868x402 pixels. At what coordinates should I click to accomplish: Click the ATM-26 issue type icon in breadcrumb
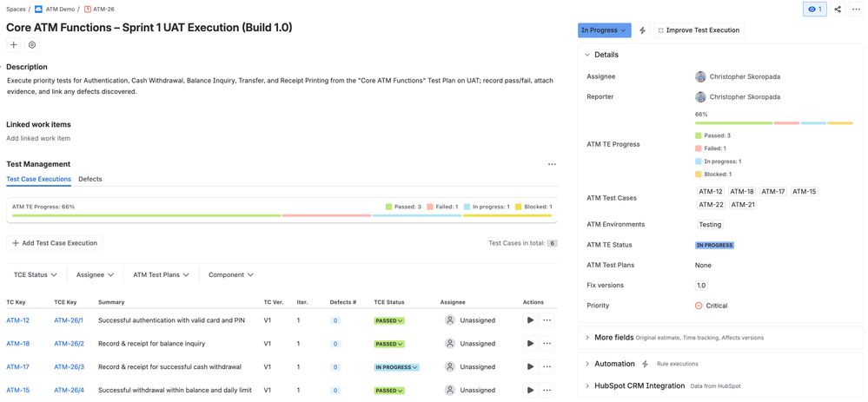[88, 10]
